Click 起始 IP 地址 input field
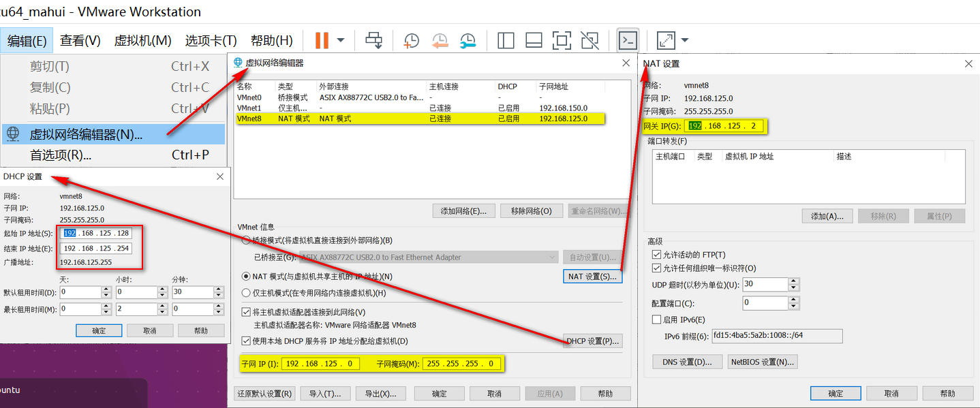980x408 pixels. click(x=95, y=233)
